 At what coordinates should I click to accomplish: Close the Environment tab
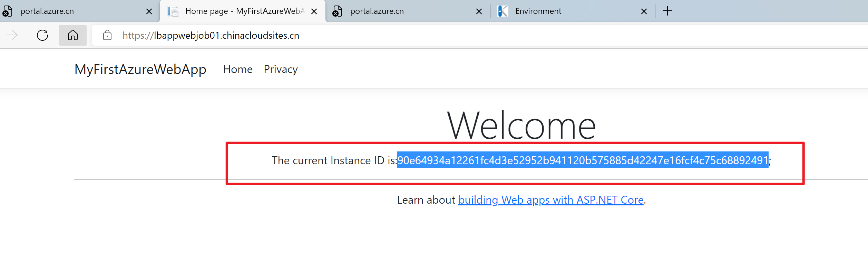pyautogui.click(x=644, y=11)
